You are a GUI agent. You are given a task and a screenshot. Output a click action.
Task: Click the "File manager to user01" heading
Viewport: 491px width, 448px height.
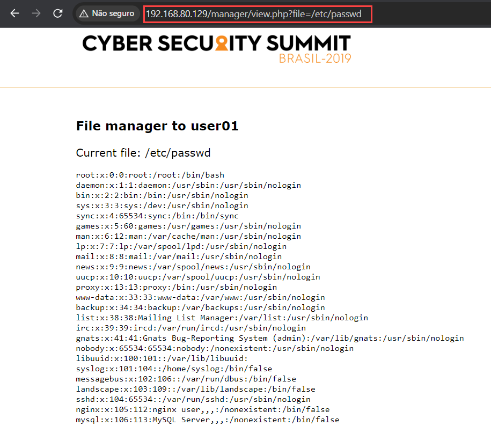(157, 126)
